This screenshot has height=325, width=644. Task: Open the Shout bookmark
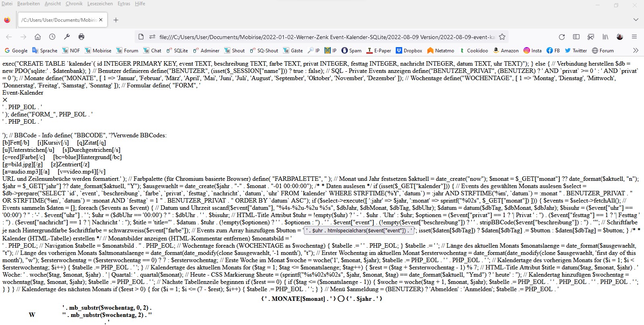[235, 51]
